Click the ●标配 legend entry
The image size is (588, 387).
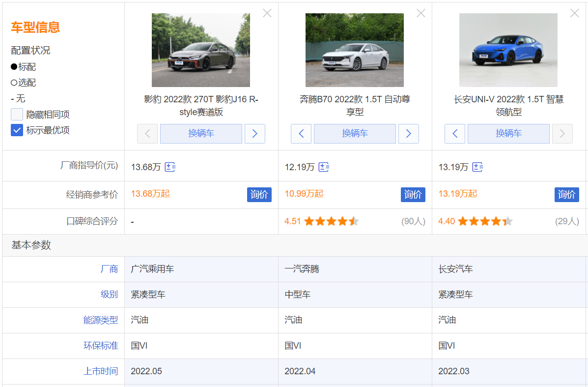tap(23, 67)
